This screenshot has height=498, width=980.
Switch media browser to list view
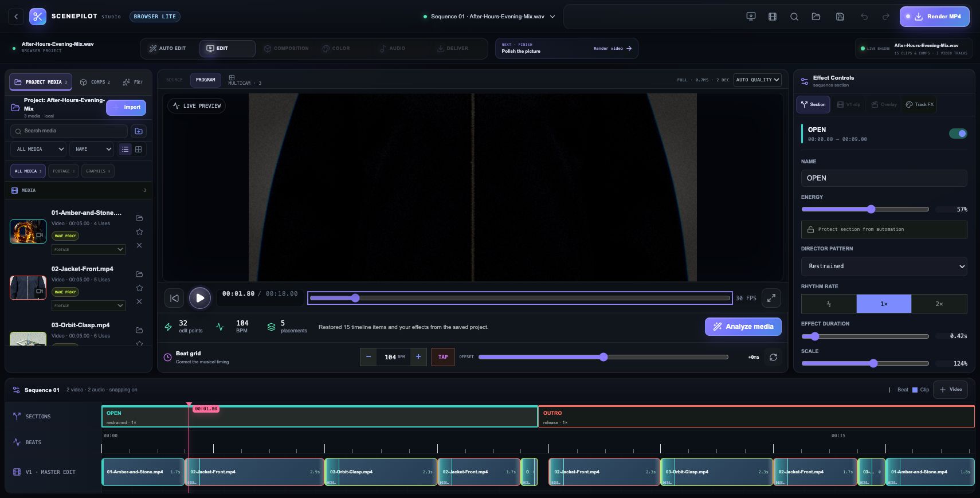(x=125, y=149)
